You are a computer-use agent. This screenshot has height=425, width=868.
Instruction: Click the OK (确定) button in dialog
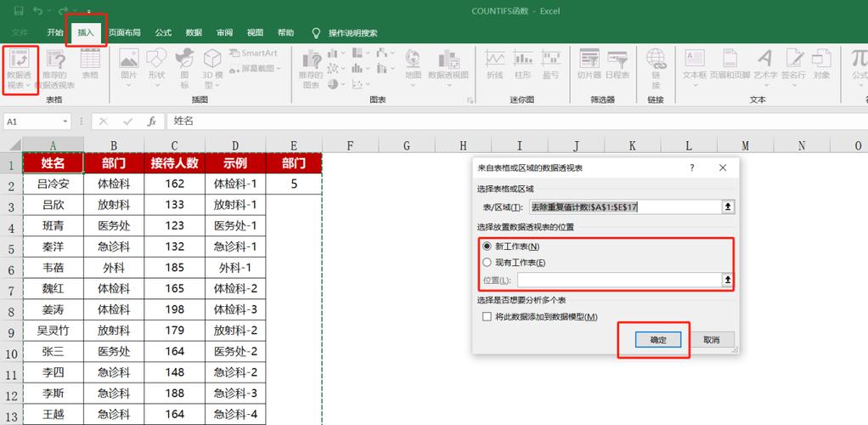pos(658,340)
